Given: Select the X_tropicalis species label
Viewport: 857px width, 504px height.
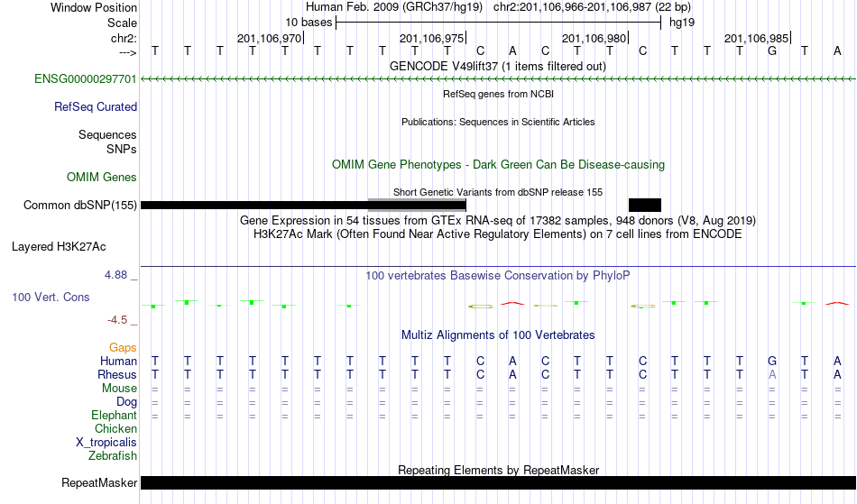Looking at the screenshot, I should pyautogui.click(x=106, y=443).
